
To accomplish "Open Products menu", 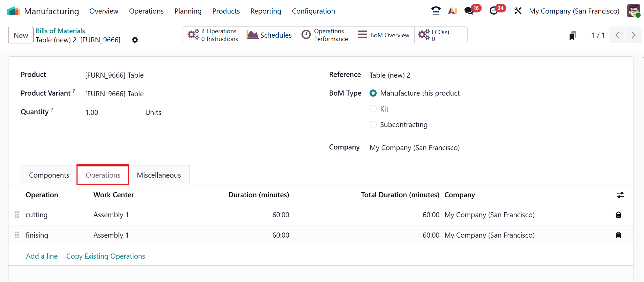I will 226,11.
